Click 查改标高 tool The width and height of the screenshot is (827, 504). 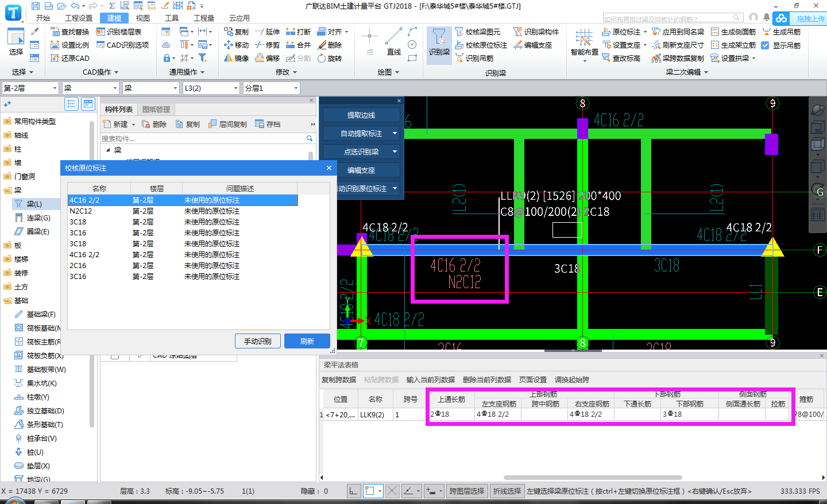coord(621,58)
